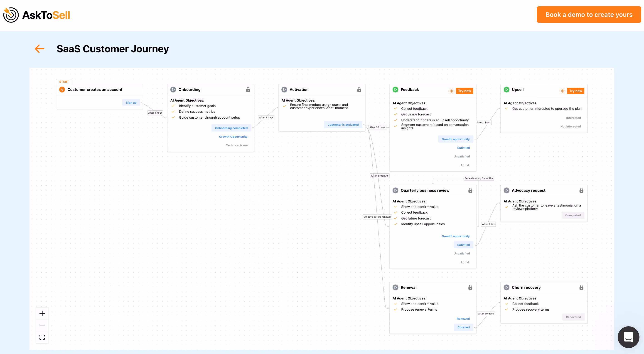Click the lightning icon on Customer creates an account

tap(62, 90)
